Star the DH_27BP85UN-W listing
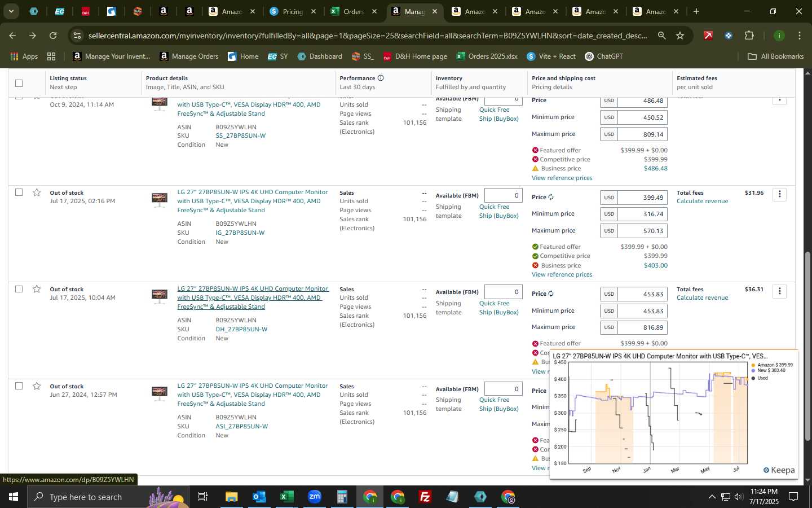812x508 pixels. click(37, 289)
